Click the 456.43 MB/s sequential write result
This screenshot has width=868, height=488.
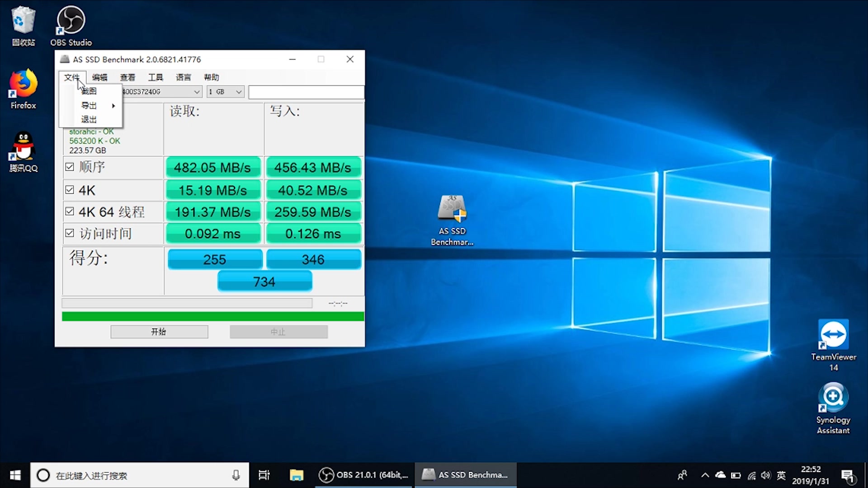313,168
